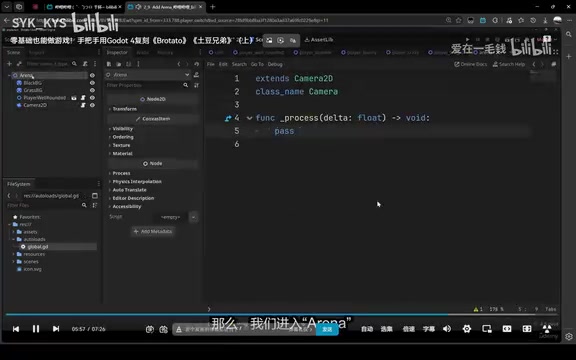This screenshot has width=576, height=360.
Task: Collapse the autoloads folder
Action: 14,239
